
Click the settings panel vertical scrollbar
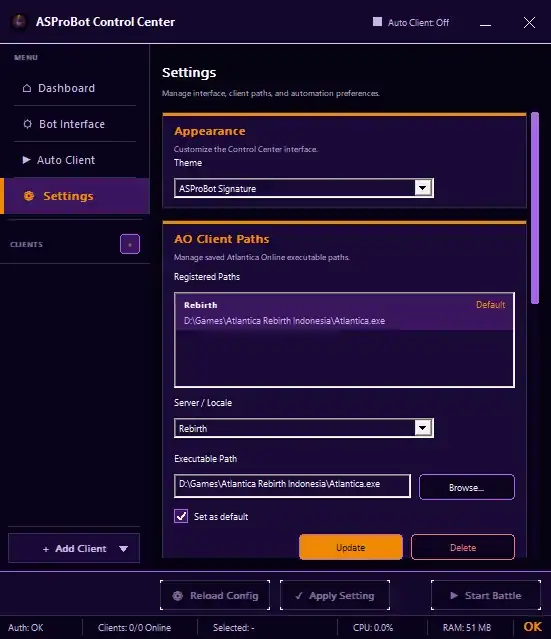(x=535, y=208)
